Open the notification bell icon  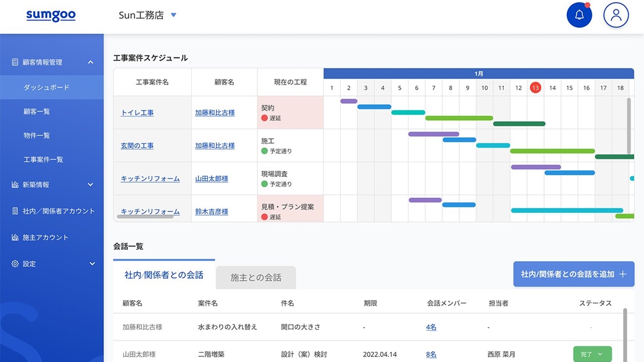579,15
